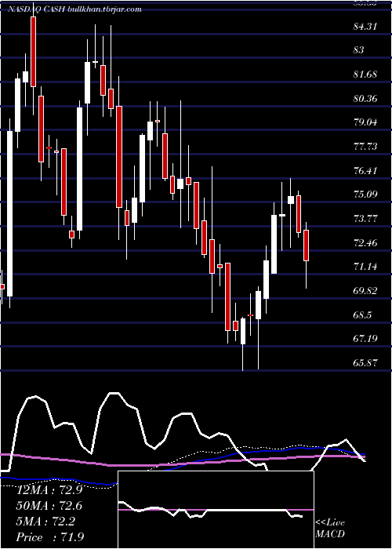The height and width of the screenshot is (549, 392).
Task: Click the <<Live MACD label
Action: [x=330, y=529]
